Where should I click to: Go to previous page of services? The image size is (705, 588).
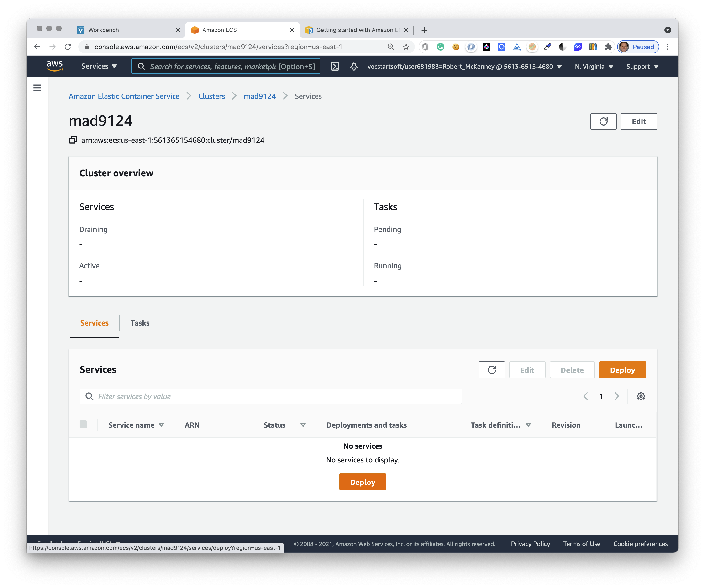[x=585, y=396]
